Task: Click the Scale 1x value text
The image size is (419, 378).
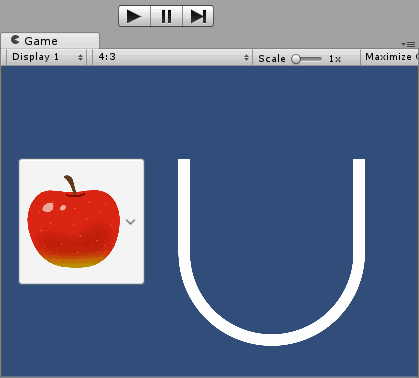Action: click(x=335, y=59)
